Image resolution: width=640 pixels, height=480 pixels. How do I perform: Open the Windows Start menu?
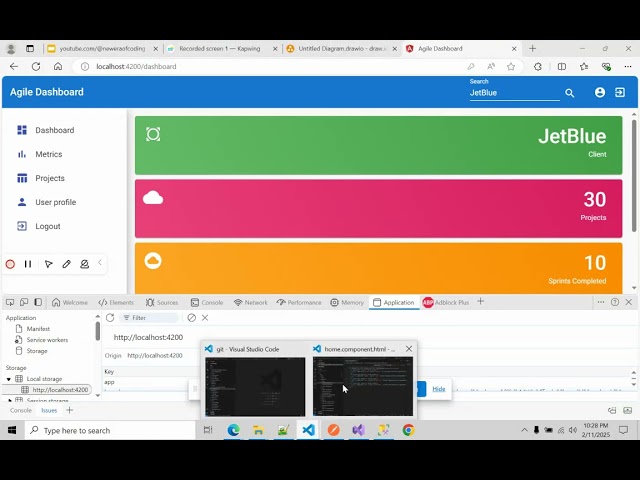click(x=12, y=430)
